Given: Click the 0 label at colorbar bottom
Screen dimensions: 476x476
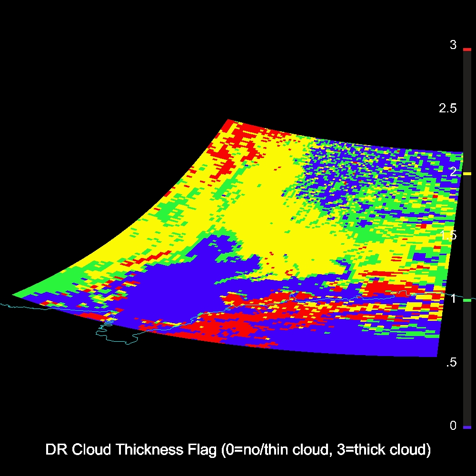Looking at the screenshot, I should (453, 426).
